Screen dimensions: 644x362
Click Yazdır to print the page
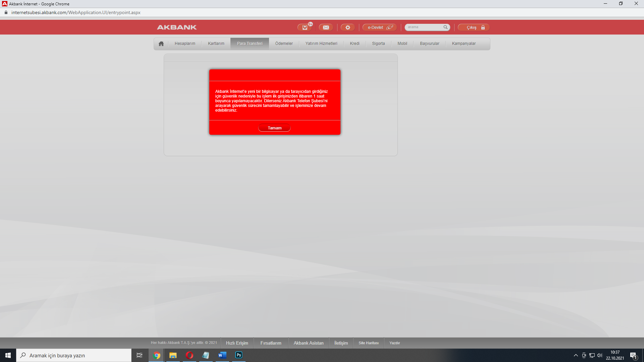click(x=394, y=343)
